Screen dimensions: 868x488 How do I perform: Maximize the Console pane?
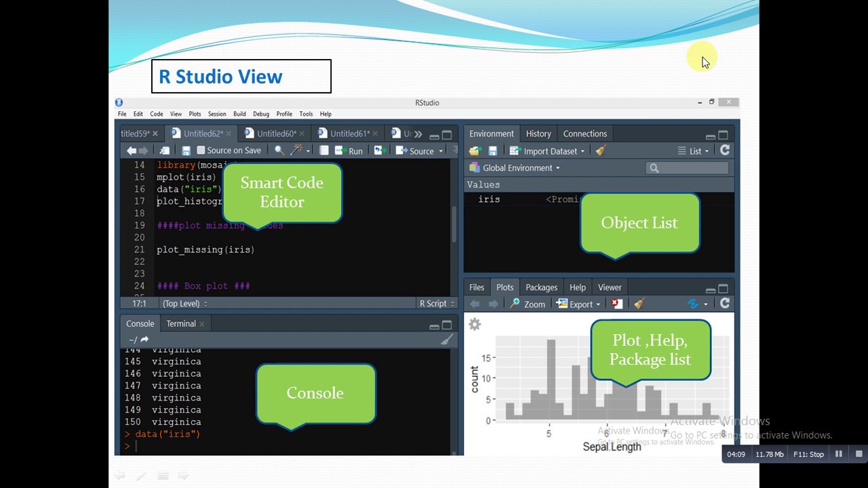(x=447, y=325)
